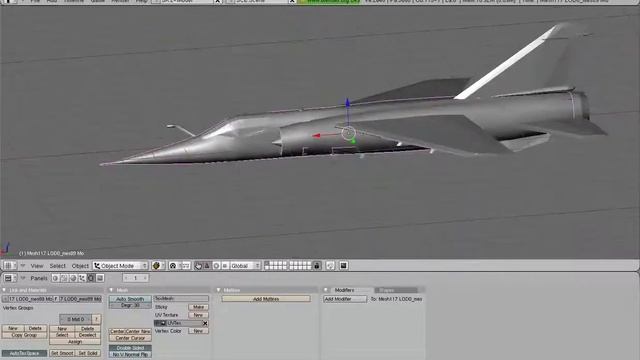This screenshot has width=640, height=360.
Task: Toggle Double Sided
Action: click(x=130, y=348)
